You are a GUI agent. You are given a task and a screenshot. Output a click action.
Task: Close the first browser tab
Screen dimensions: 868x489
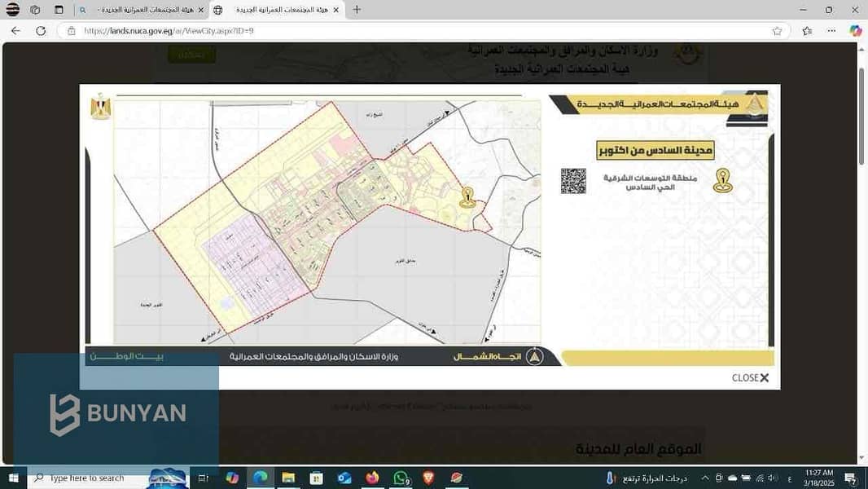point(200,10)
